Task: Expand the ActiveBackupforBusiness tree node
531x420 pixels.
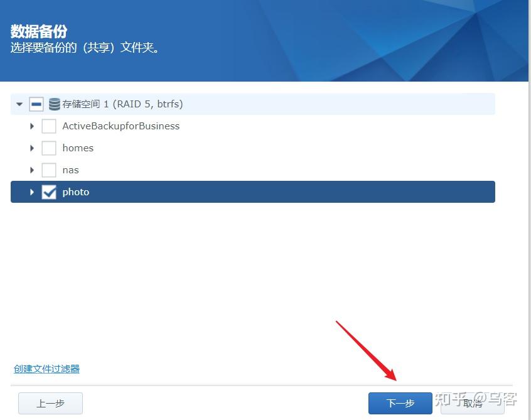Action: [32, 126]
